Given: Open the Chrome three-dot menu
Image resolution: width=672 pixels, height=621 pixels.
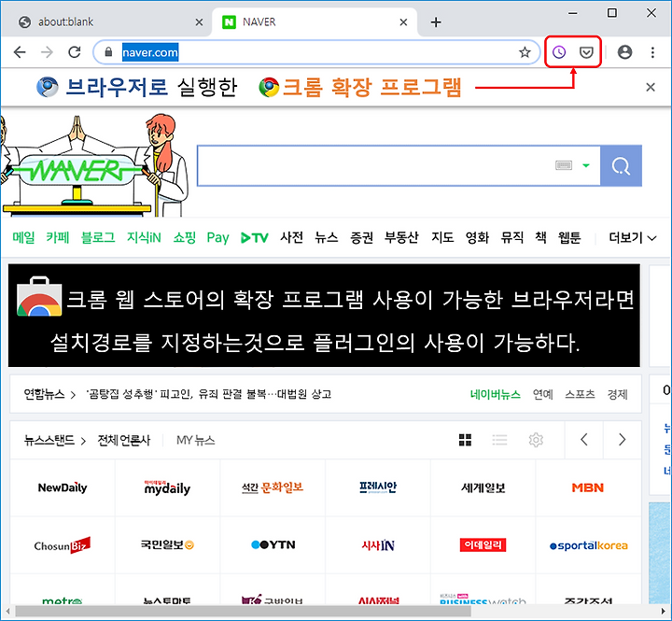Looking at the screenshot, I should 652,52.
